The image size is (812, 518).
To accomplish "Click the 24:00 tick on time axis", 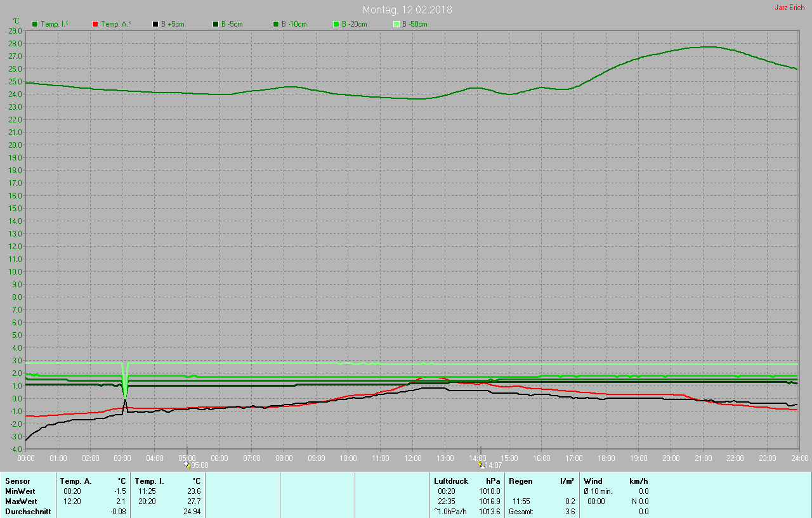I will click(799, 458).
